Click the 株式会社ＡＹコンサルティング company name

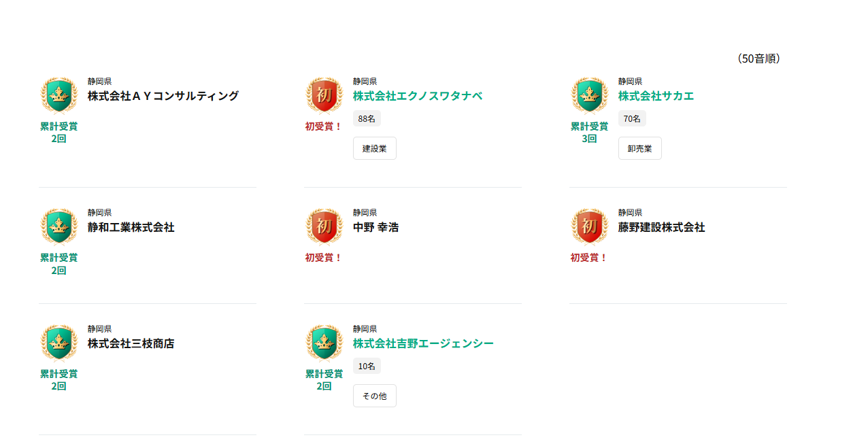point(163,96)
